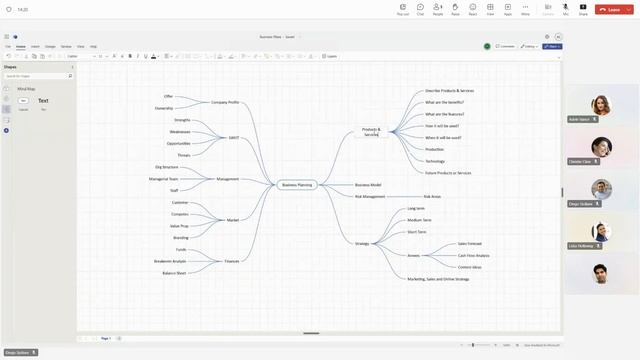640x360 pixels.
Task: Select the SWOT node
Action: (234, 138)
